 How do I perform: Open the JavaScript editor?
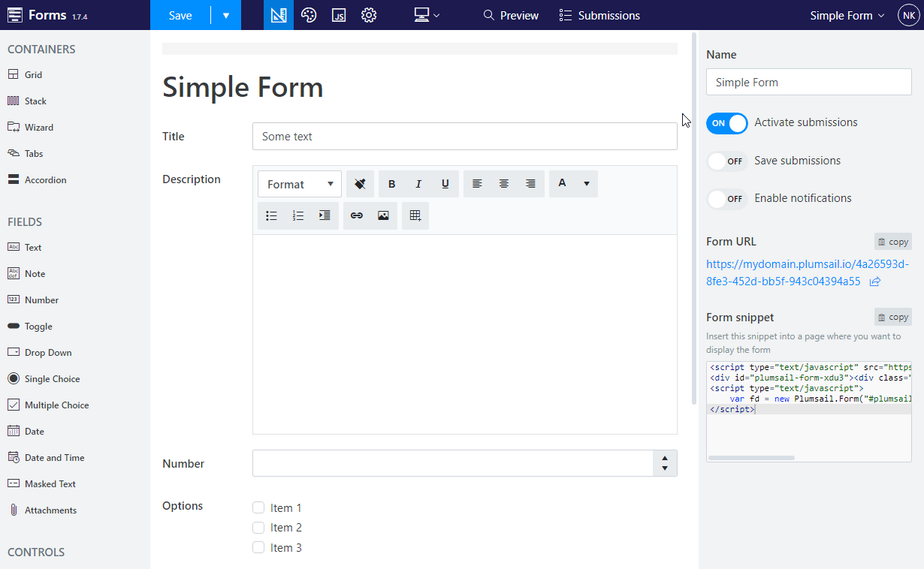339,15
